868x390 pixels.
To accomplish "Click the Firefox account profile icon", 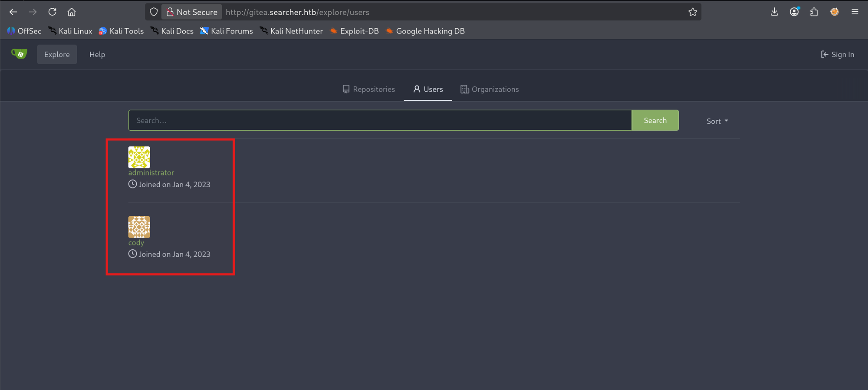I will (794, 12).
